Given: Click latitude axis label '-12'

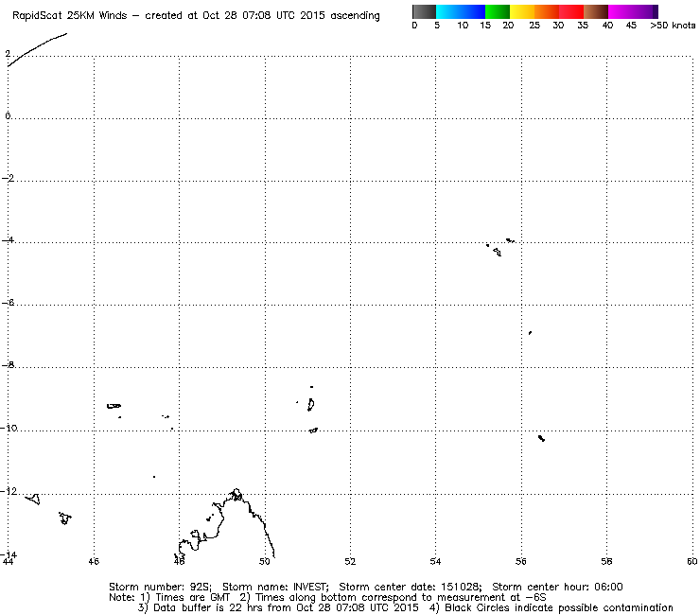Looking at the screenshot, I should point(9,491).
